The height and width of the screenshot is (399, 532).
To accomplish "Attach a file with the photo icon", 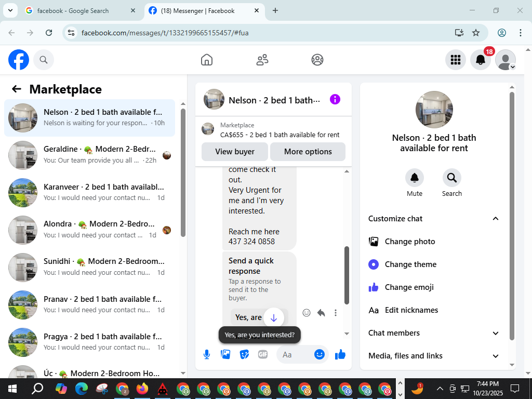I will [x=225, y=354].
